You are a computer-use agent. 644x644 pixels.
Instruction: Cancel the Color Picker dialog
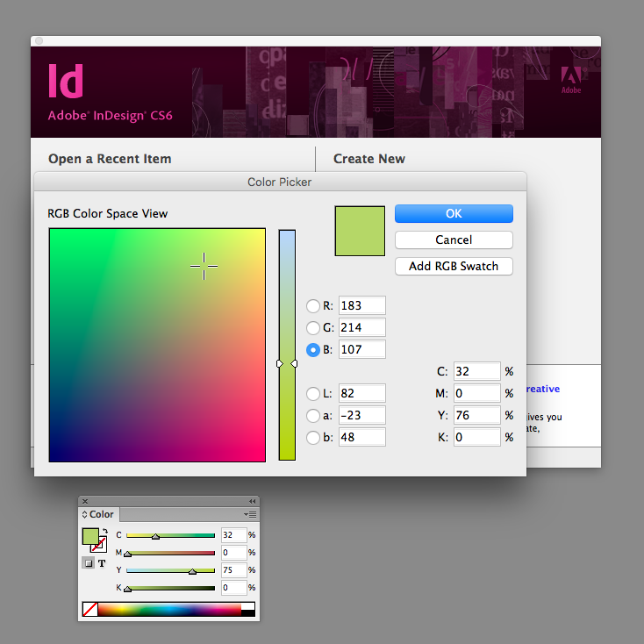pyautogui.click(x=454, y=240)
